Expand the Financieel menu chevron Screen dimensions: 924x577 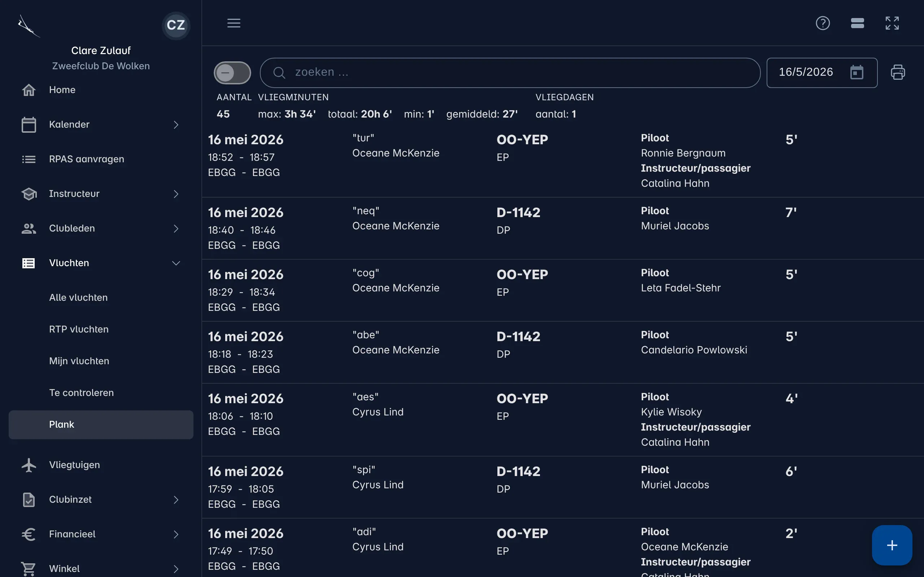(176, 534)
